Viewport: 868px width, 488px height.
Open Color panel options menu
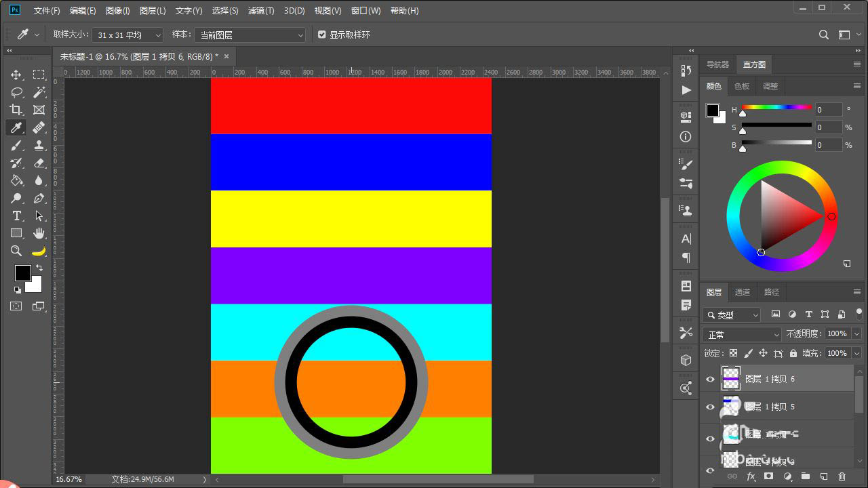click(x=857, y=86)
